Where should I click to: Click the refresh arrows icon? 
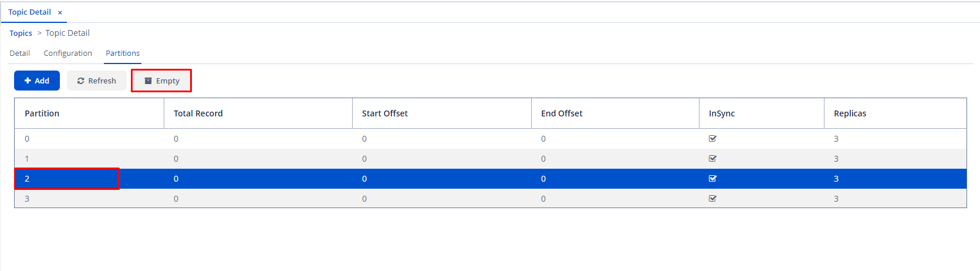(x=81, y=81)
